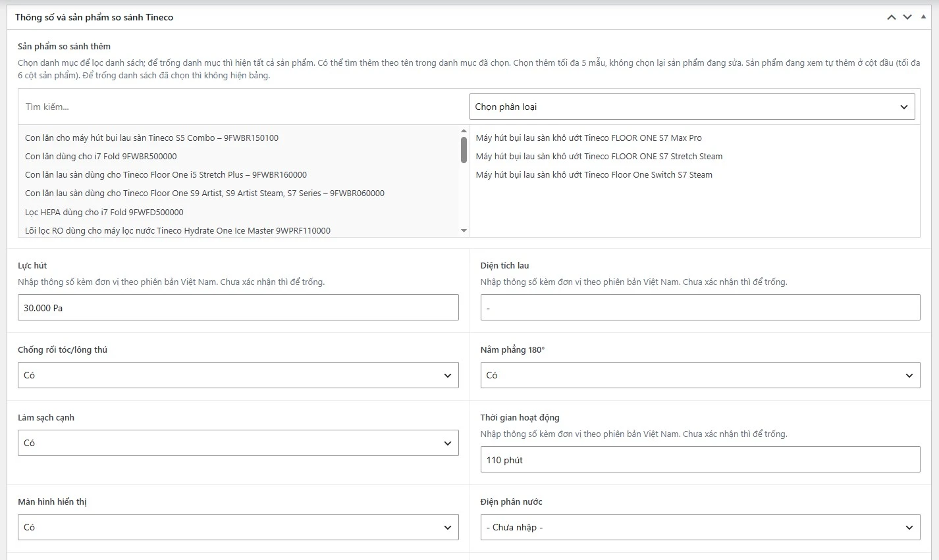Click the Thời gian hoạt động input
Screen dimensions: 939x560
[701, 459]
